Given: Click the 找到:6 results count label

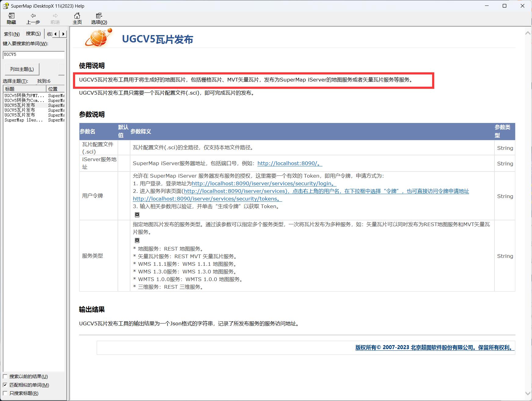Looking at the screenshot, I should coord(44,81).
